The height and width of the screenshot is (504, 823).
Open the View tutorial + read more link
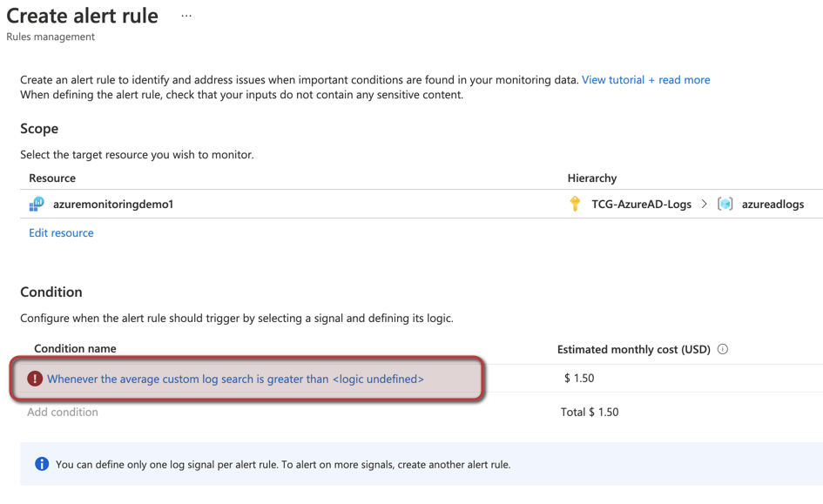point(645,79)
